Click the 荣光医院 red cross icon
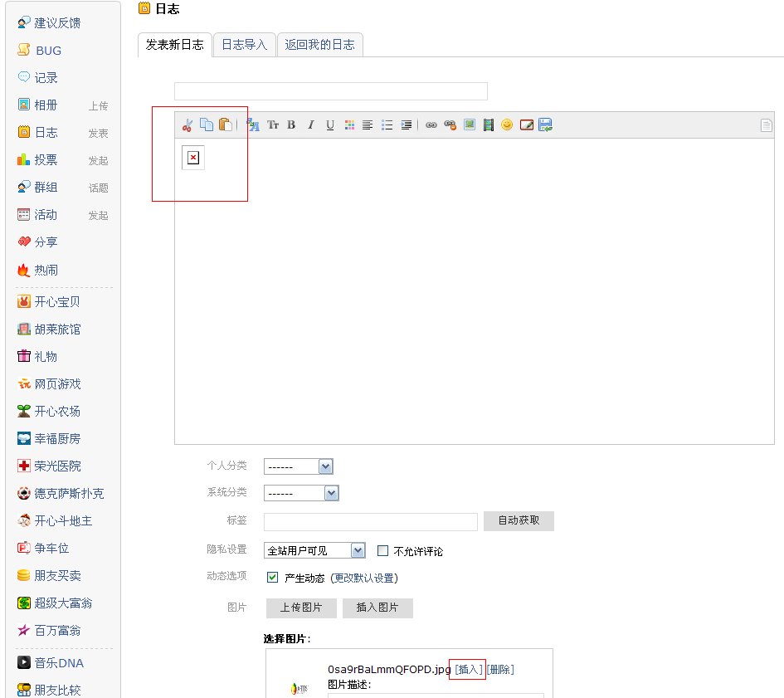Screen dimensions: 784x698 point(24,466)
